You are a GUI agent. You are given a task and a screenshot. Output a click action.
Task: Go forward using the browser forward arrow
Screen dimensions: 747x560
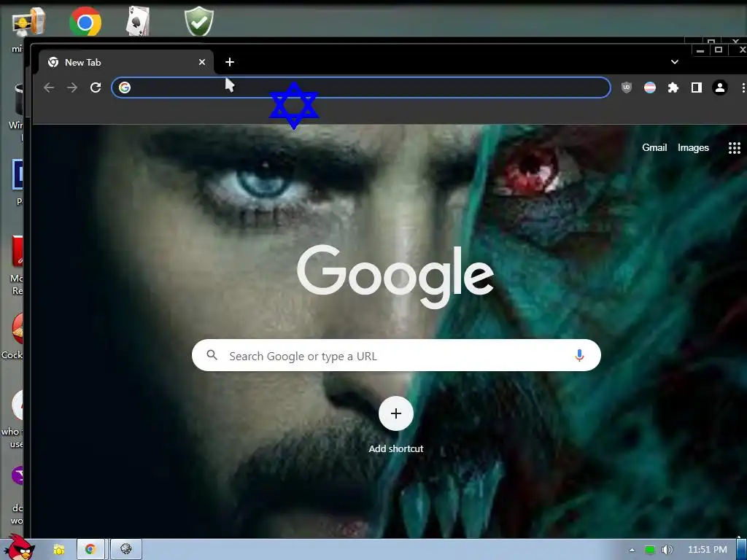tap(72, 87)
